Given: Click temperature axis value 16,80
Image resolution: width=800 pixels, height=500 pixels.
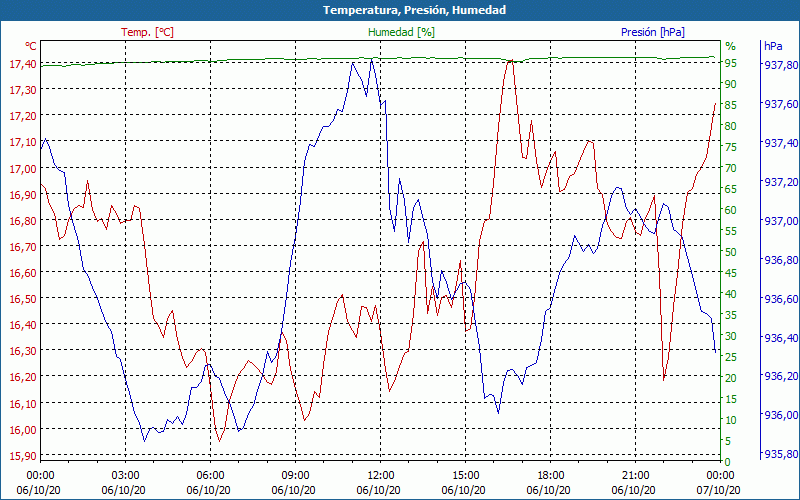Looking at the screenshot, I should (22, 220).
